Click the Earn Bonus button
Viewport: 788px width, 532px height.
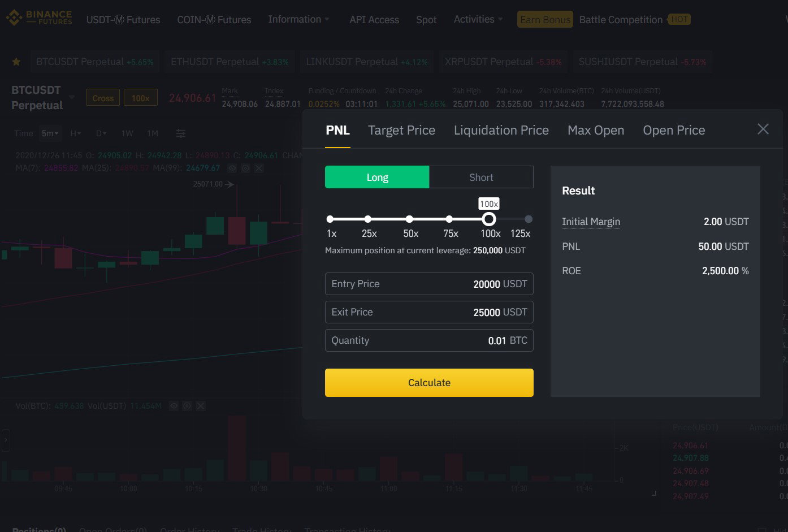(545, 20)
